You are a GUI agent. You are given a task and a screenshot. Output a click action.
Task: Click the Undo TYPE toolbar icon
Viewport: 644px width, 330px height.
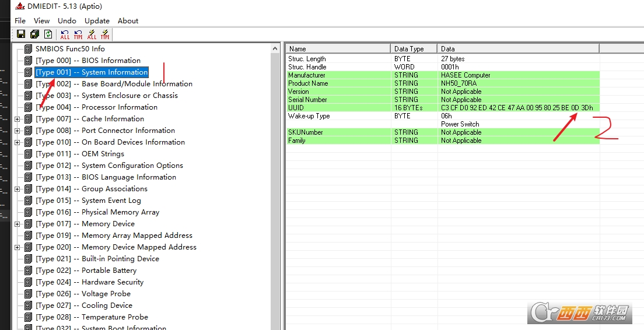tap(78, 34)
